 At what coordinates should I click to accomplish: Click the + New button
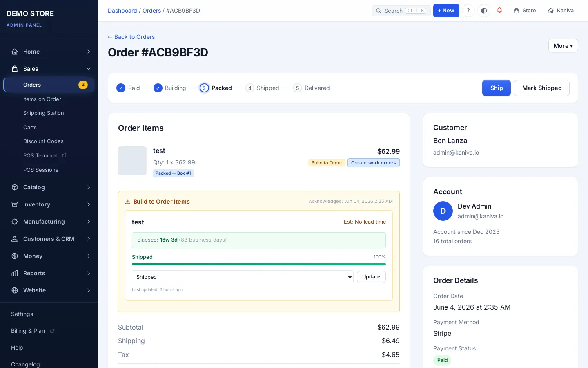446,11
